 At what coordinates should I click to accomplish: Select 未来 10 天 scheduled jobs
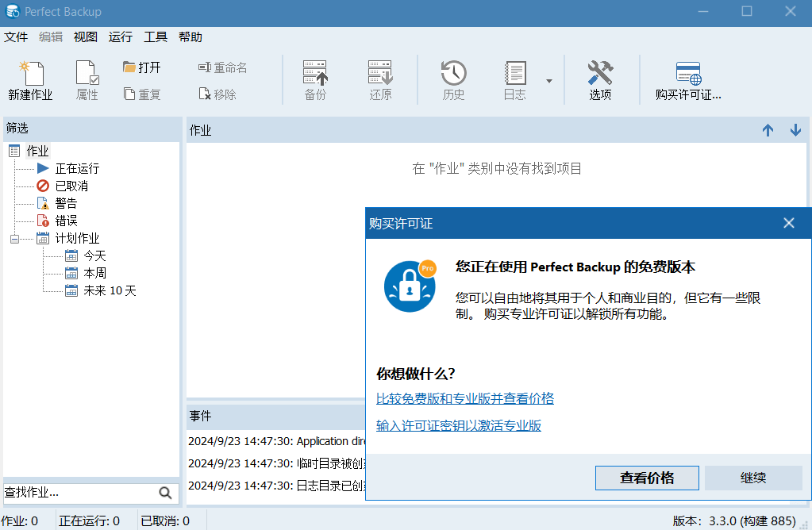pos(110,291)
